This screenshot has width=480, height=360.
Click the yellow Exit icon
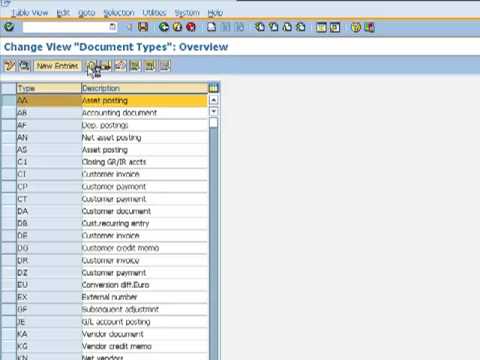[177, 27]
